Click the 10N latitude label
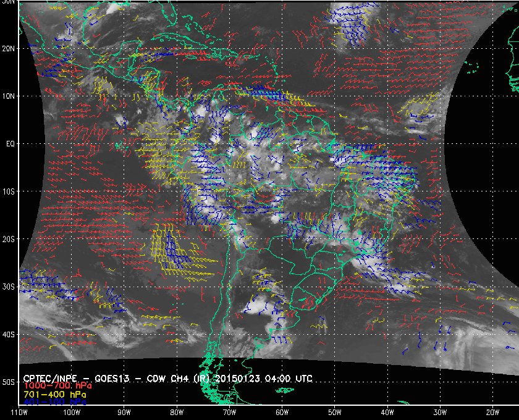This screenshot has width=519, height=420. pyautogui.click(x=8, y=96)
